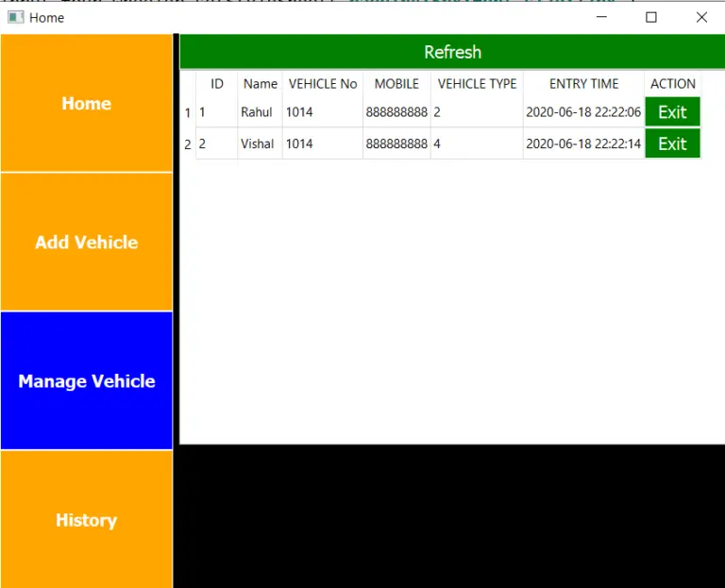Click the green Refresh button

point(452,52)
